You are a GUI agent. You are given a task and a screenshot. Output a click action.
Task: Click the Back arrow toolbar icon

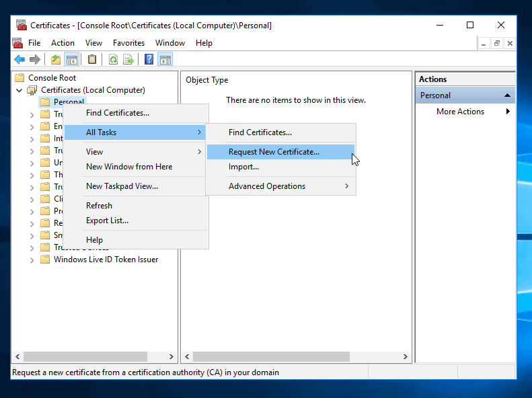click(20, 60)
